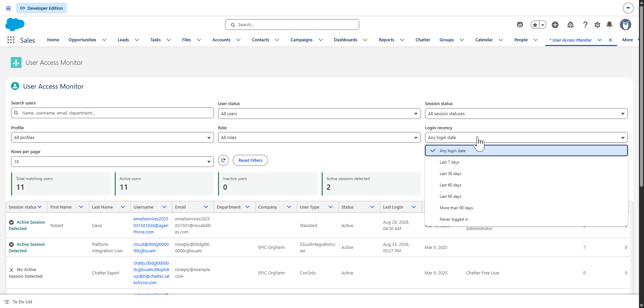Click the Favorites star icon
The width and height of the screenshot is (644, 308).
(x=535, y=25)
